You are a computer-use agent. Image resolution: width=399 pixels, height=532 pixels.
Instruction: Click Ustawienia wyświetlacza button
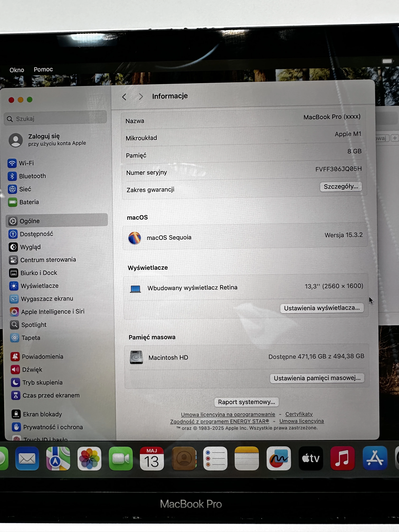322,308
